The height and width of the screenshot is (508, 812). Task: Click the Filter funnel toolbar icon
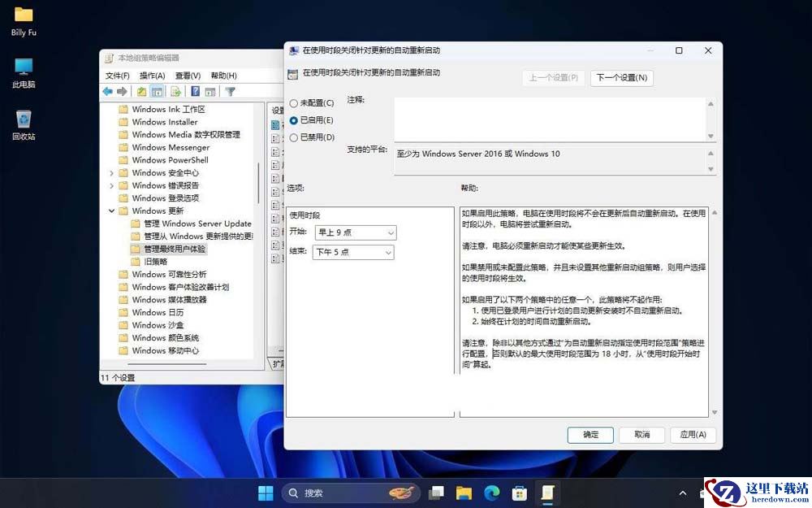coord(231,91)
